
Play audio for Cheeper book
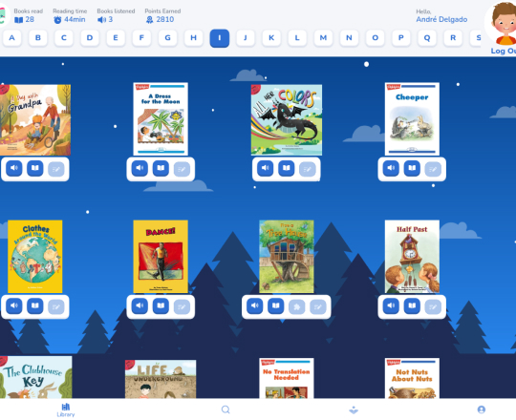point(391,168)
